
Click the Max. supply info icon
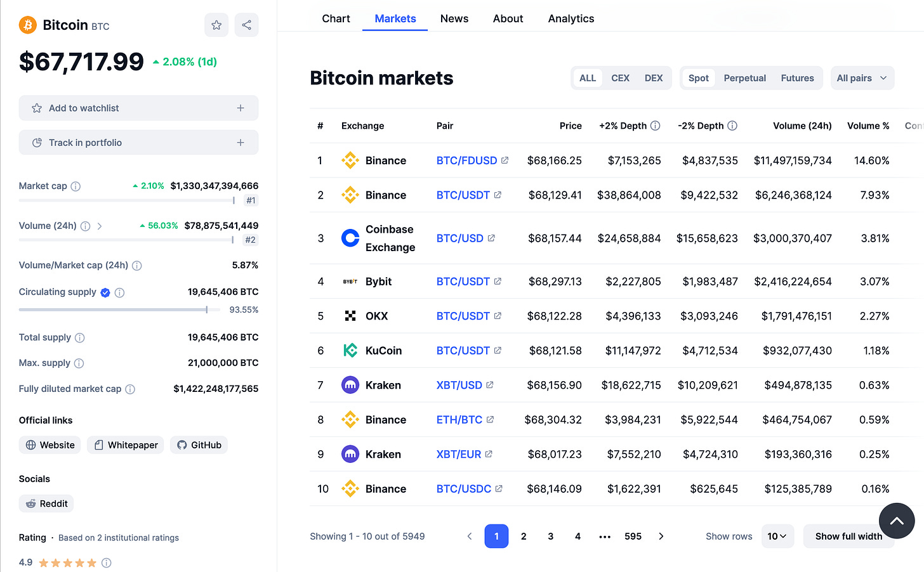pos(79,363)
